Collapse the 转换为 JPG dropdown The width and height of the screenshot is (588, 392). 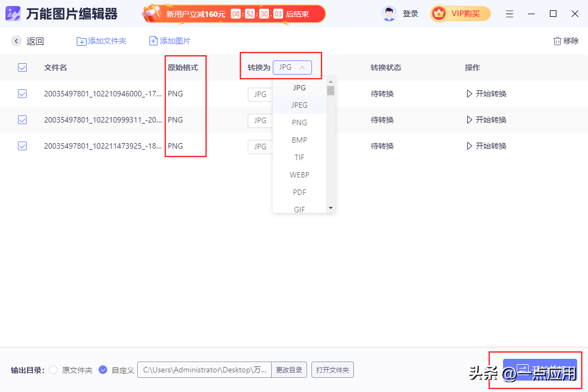292,68
